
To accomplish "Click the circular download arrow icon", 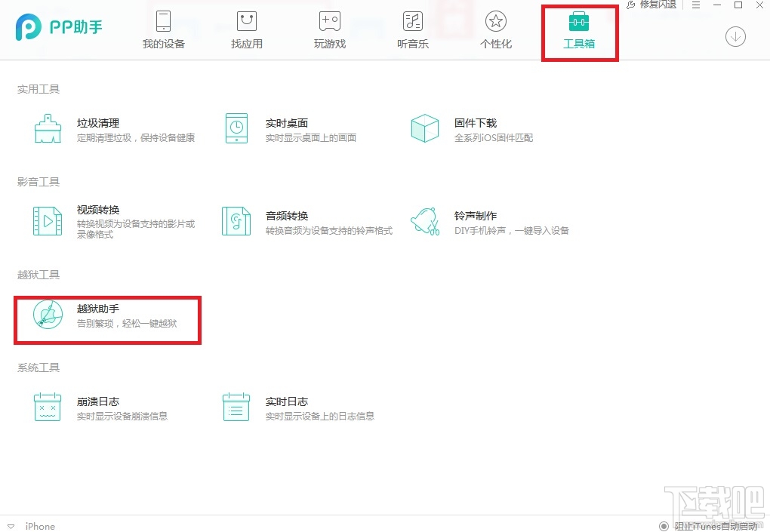I will pos(735,36).
